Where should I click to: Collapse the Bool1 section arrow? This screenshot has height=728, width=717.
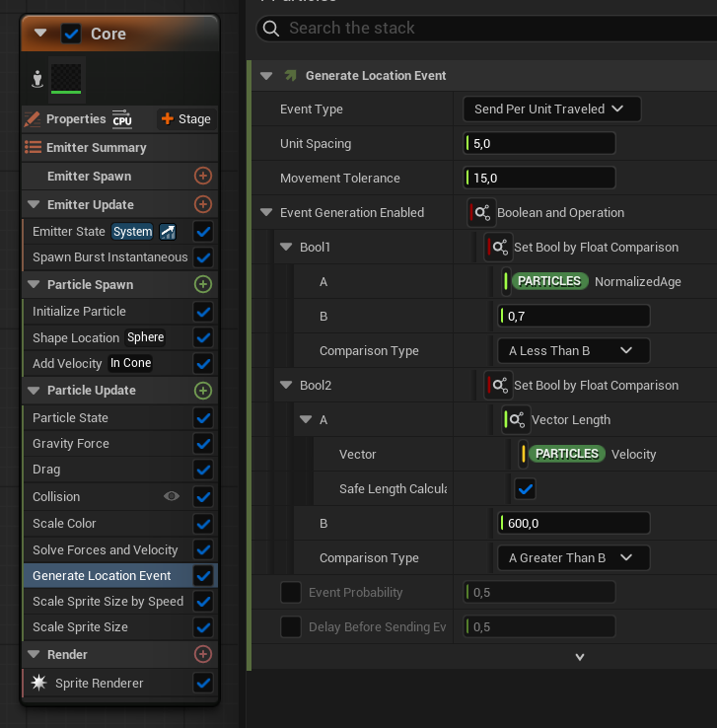point(286,248)
